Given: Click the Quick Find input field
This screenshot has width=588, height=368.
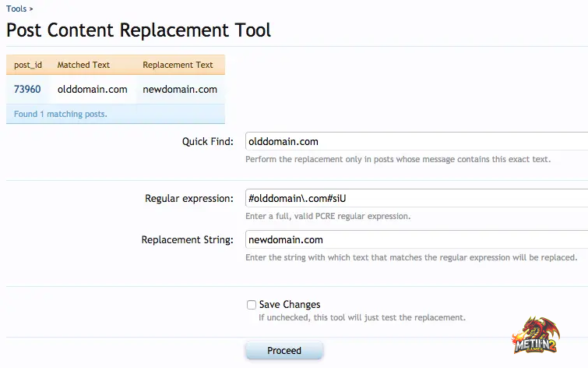Looking at the screenshot, I should click(417, 141).
